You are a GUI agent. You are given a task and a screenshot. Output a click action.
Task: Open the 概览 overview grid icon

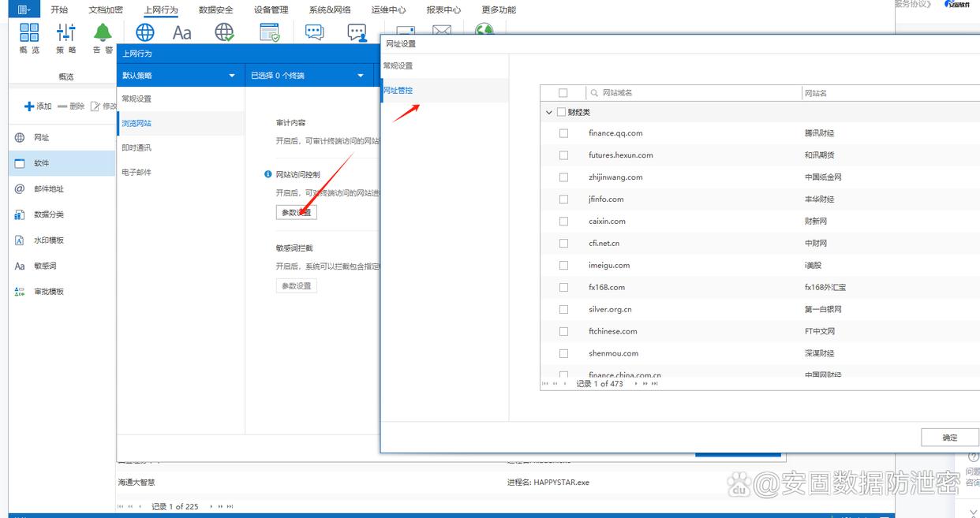pos(29,33)
